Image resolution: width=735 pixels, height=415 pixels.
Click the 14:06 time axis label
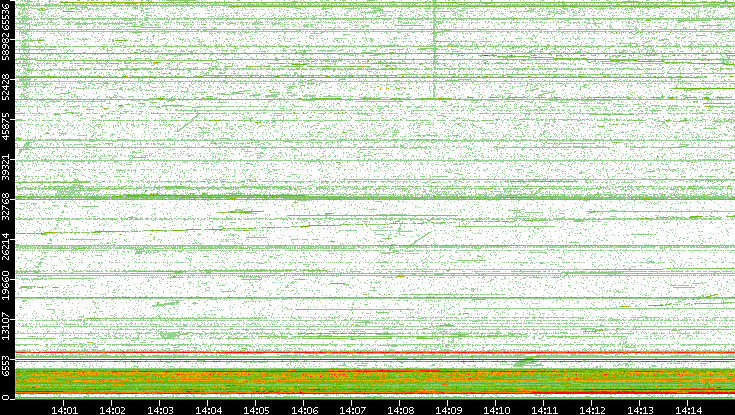click(304, 410)
